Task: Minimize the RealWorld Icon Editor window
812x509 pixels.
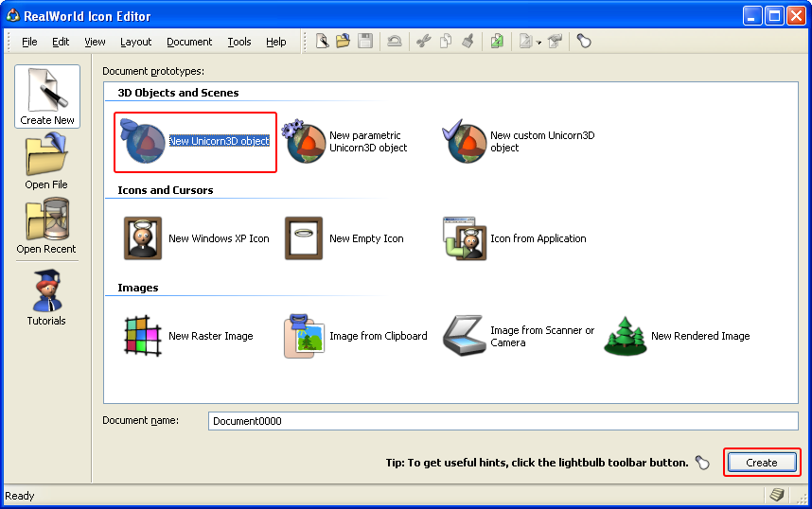Action: pos(752,16)
